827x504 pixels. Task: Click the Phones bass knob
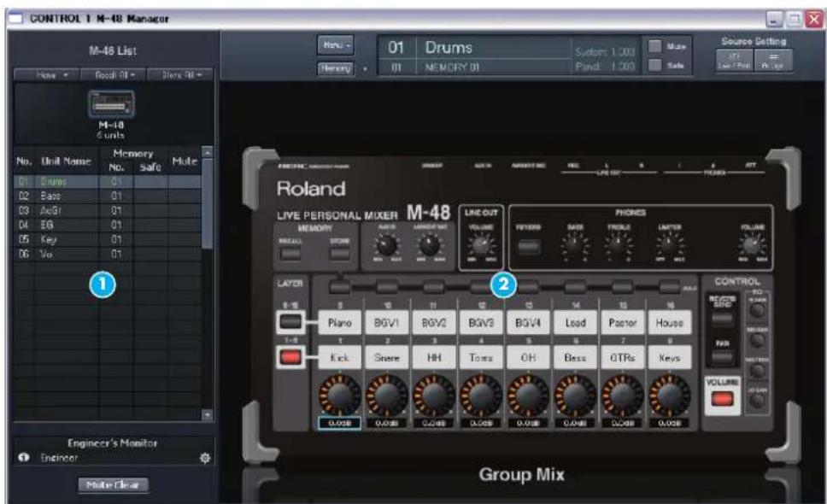(574, 246)
